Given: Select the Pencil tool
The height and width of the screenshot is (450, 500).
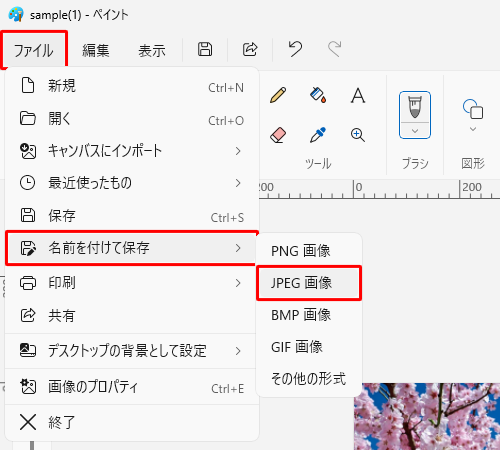Looking at the screenshot, I should pos(278,95).
